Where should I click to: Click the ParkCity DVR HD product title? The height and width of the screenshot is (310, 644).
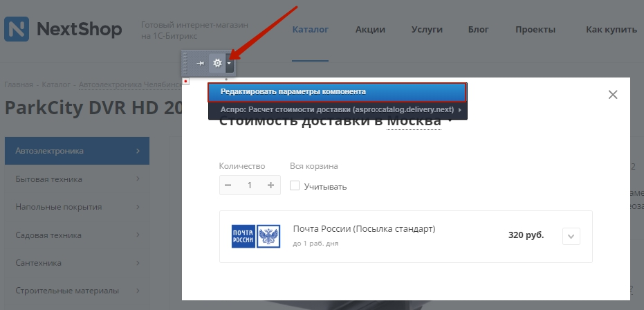[93, 107]
